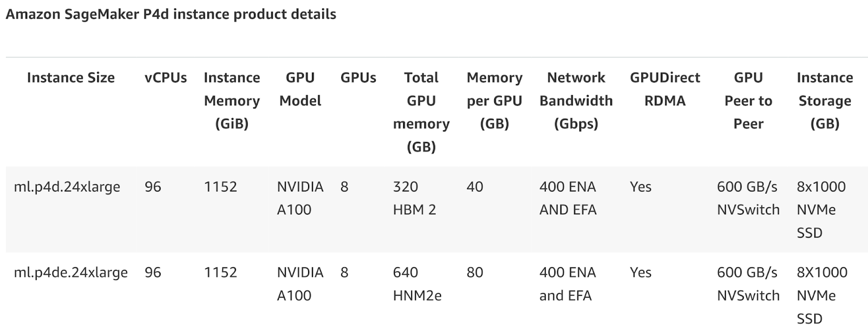Click the ml.p4d.24xlarge instance name

click(67, 187)
